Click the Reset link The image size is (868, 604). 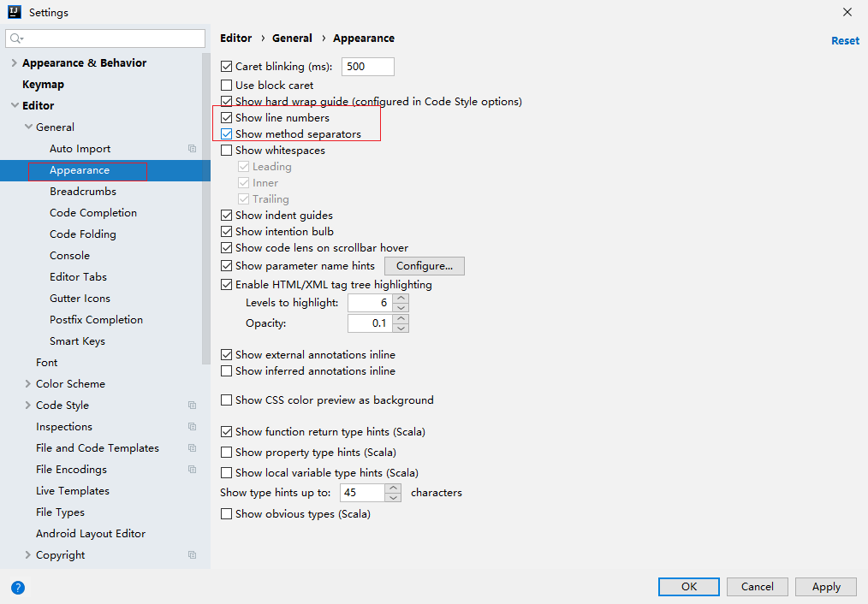click(x=845, y=40)
